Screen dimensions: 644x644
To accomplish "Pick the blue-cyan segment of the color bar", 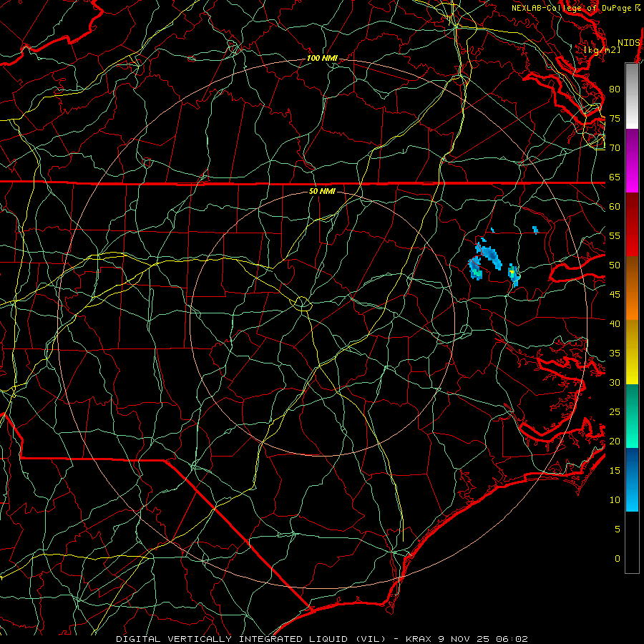I will point(632,479).
